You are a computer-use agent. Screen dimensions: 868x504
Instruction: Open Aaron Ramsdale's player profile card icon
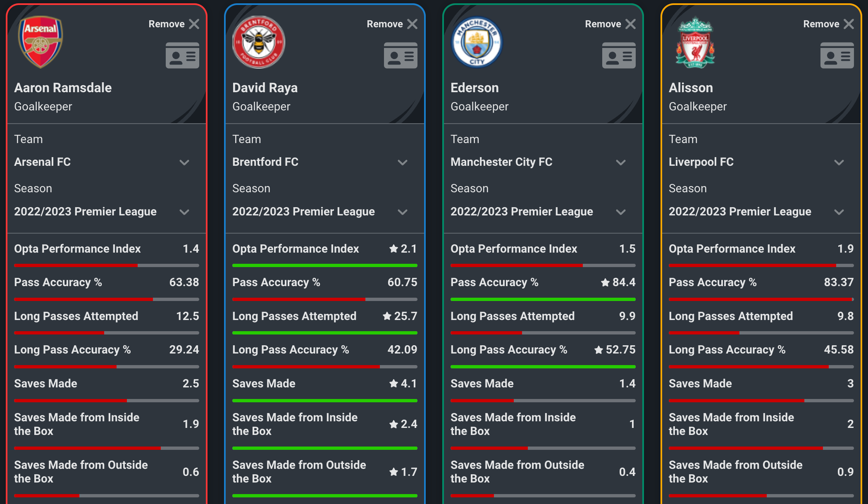pyautogui.click(x=182, y=55)
